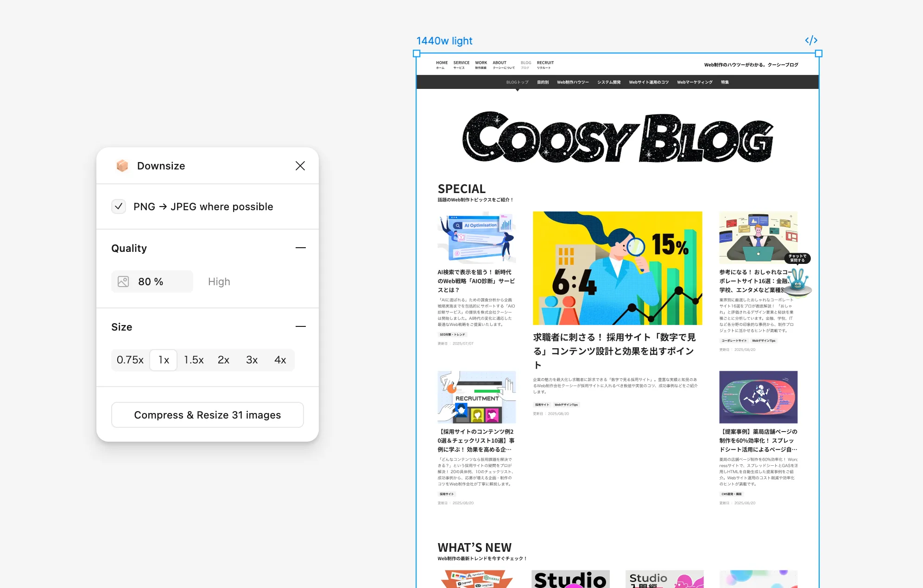Collapse the Size section
The image size is (923, 588).
tap(300, 327)
